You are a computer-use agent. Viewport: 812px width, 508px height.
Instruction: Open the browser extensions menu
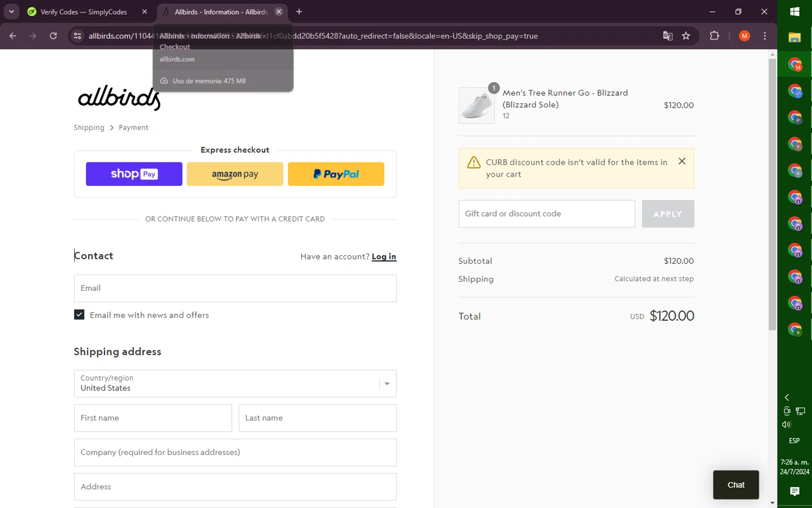[x=715, y=36]
